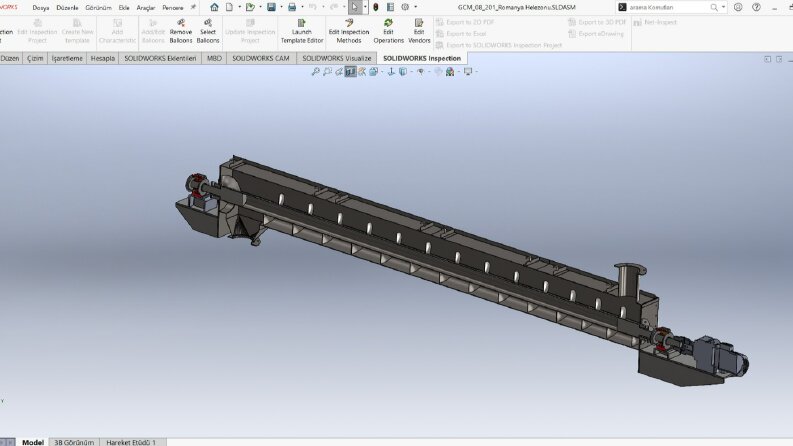793x446 pixels.
Task: Switch to the İşaretleme tab
Action: point(67,58)
